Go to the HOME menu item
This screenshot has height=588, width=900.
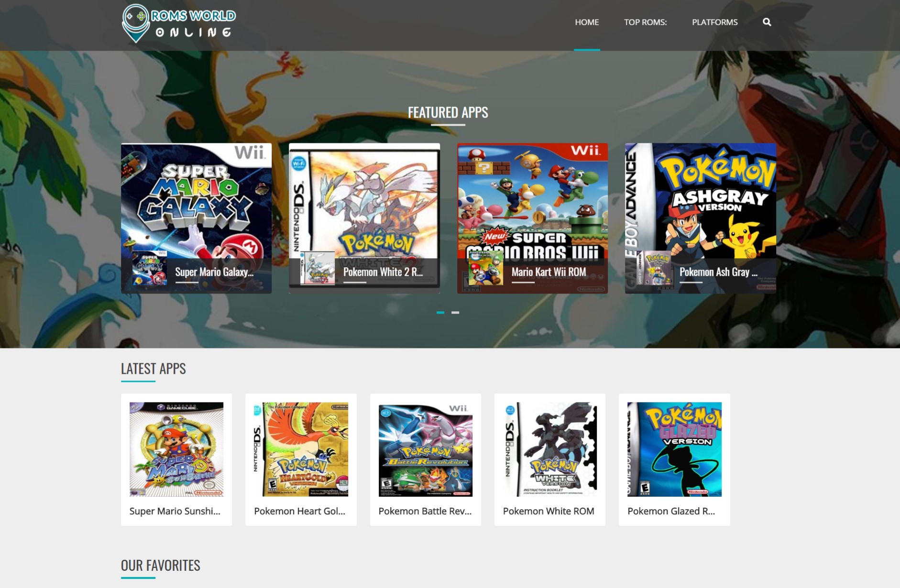(587, 22)
